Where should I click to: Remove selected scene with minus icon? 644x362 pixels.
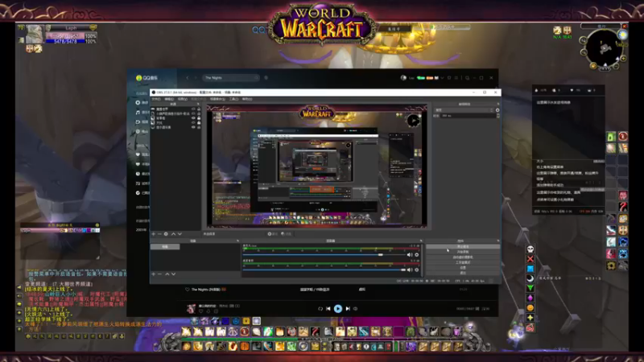[159, 274]
